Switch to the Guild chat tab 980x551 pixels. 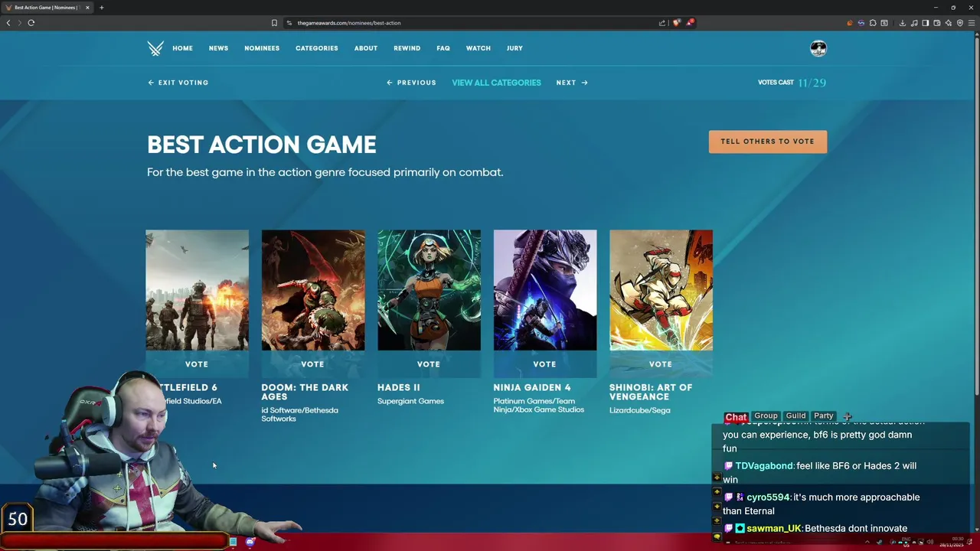pyautogui.click(x=795, y=416)
